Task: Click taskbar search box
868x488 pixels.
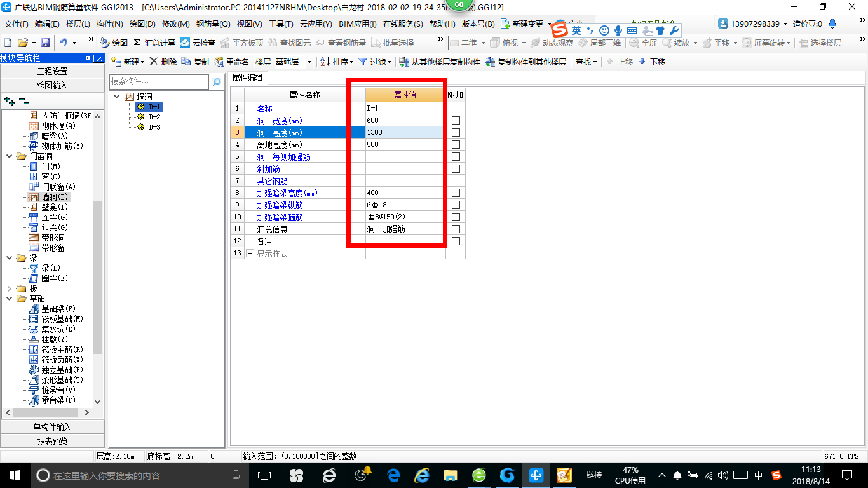Action: tap(140, 475)
